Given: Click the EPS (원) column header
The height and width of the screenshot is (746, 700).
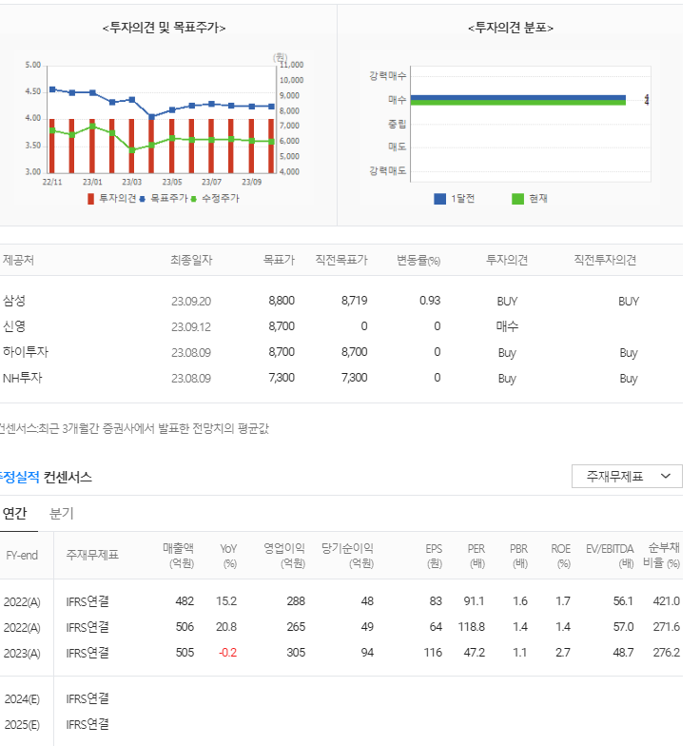Looking at the screenshot, I should (434, 556).
